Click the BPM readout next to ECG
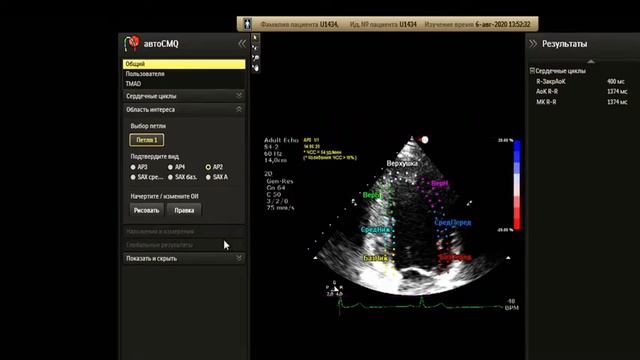This screenshot has height=360, width=640. [x=511, y=304]
